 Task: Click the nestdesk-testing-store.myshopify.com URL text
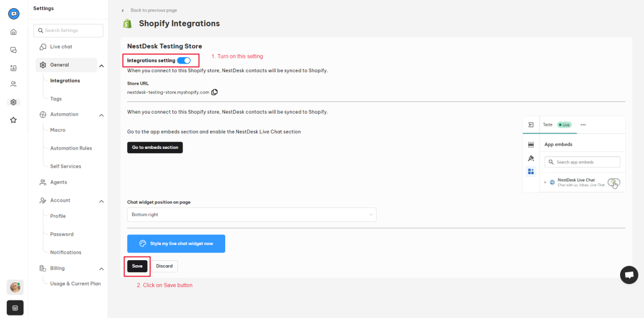coord(169,92)
